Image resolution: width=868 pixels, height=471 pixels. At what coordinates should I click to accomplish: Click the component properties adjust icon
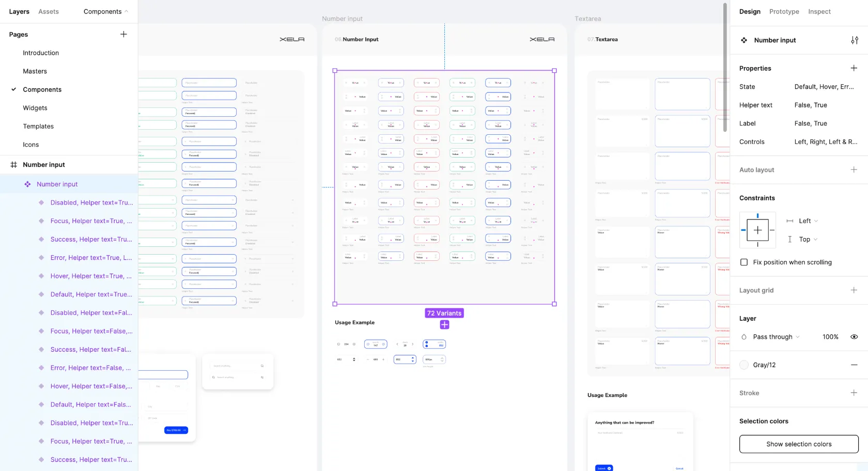pyautogui.click(x=855, y=40)
